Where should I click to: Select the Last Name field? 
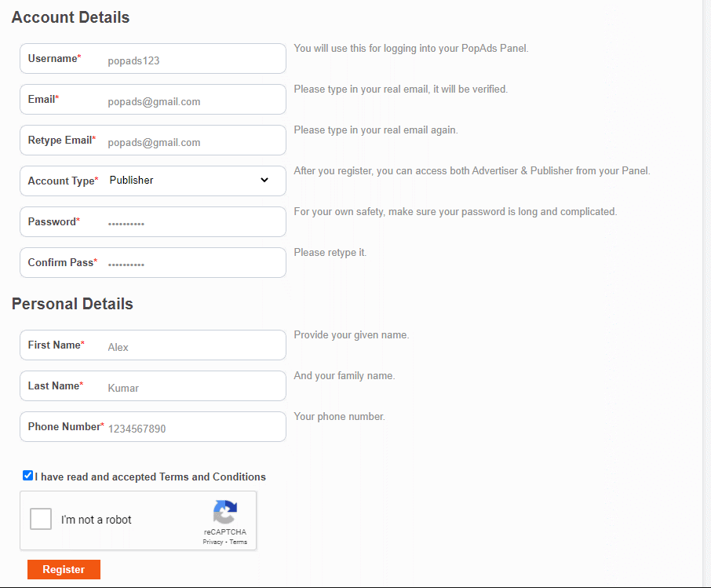[x=153, y=386]
